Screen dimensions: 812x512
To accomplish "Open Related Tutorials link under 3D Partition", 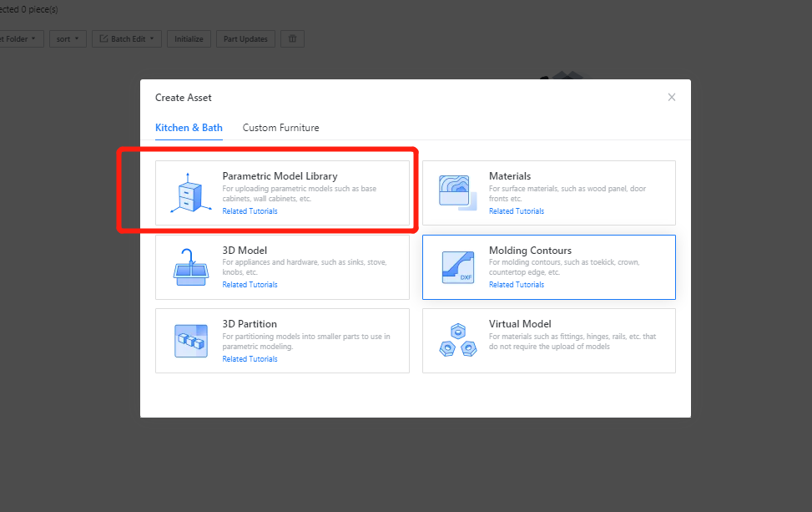I will [x=250, y=359].
